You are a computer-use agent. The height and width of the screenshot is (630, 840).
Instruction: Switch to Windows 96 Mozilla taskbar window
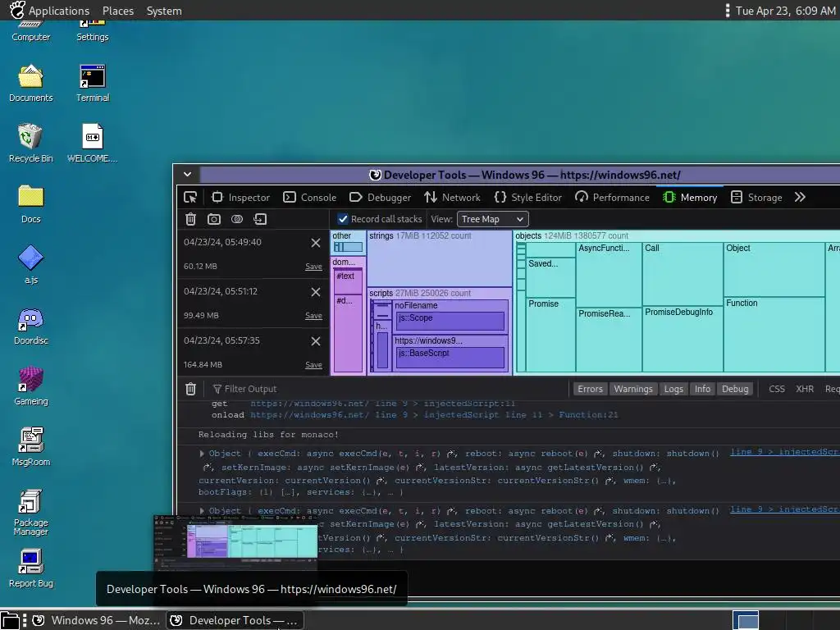pyautogui.click(x=95, y=620)
